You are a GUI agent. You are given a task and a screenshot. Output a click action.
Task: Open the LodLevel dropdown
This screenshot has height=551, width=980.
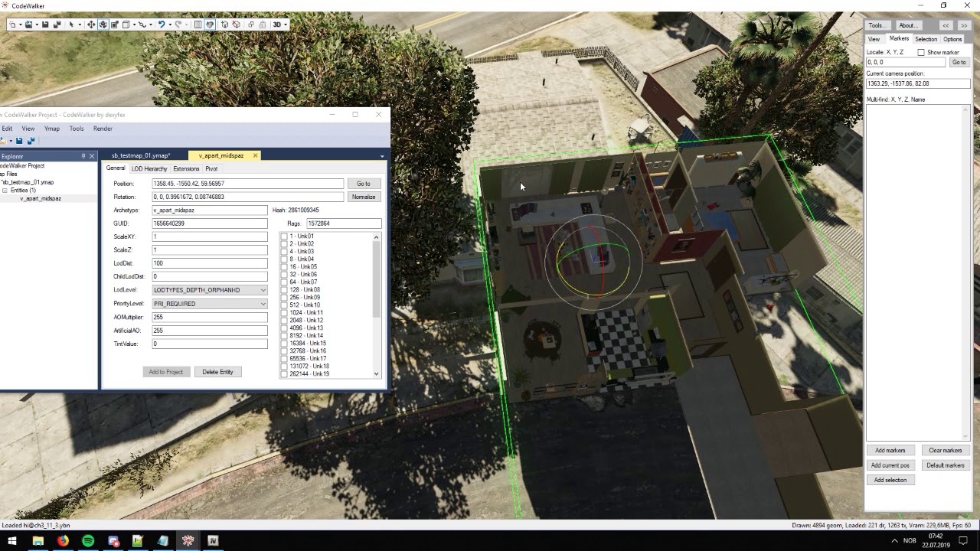(209, 290)
